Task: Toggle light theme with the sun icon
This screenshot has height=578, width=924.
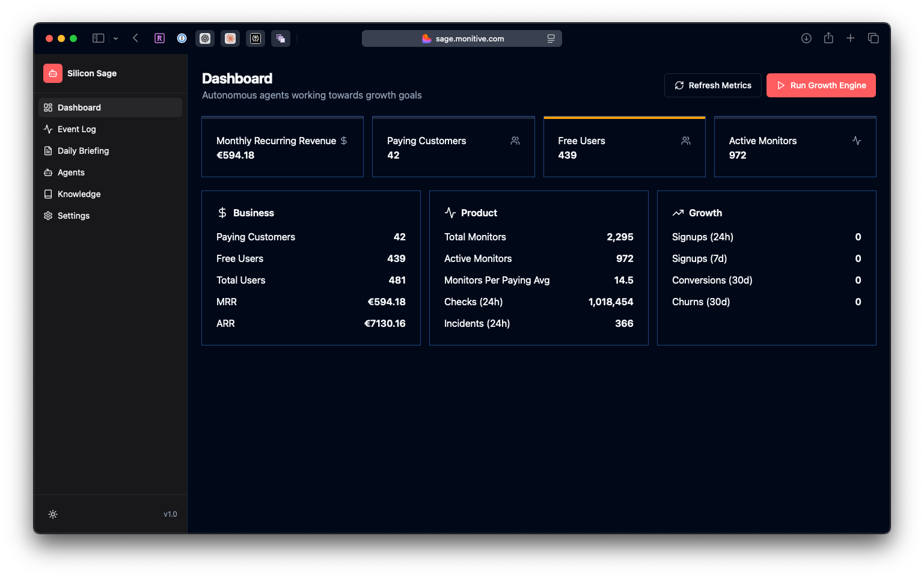Action: 53,514
